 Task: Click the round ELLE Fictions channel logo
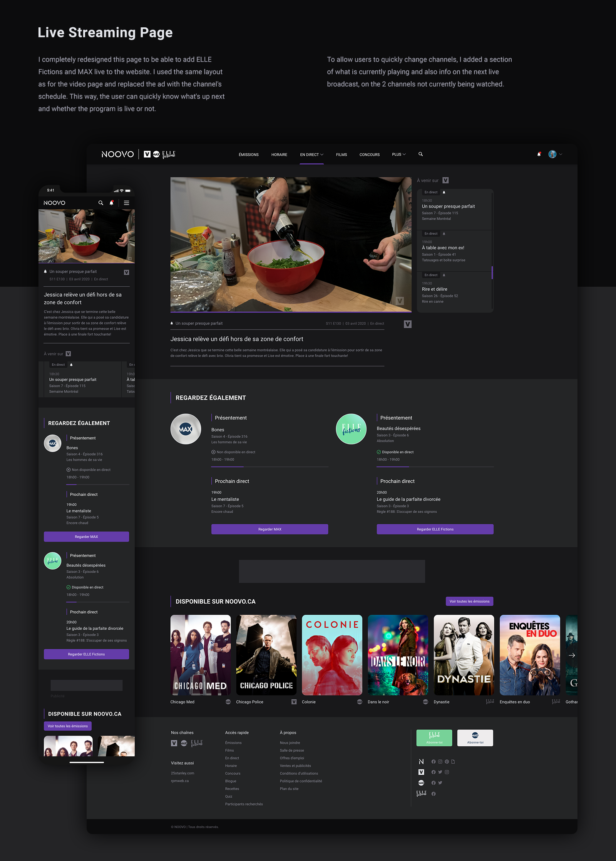click(x=351, y=429)
